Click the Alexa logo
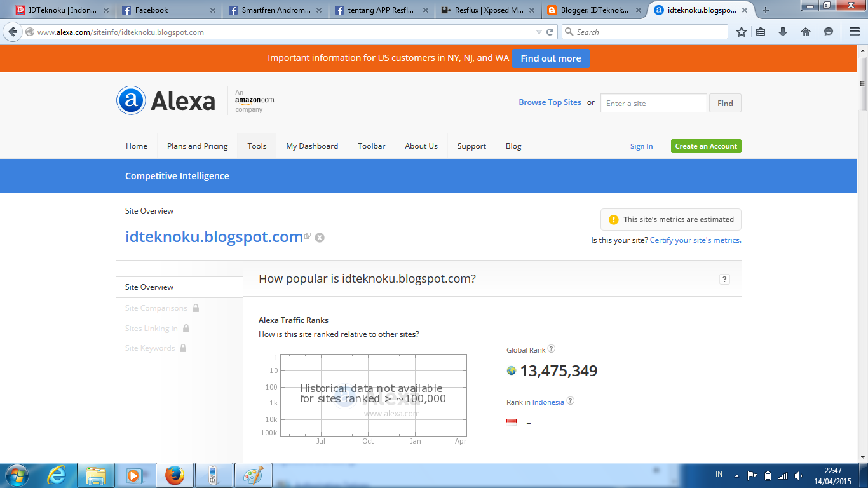The width and height of the screenshot is (868, 488). coord(166,100)
